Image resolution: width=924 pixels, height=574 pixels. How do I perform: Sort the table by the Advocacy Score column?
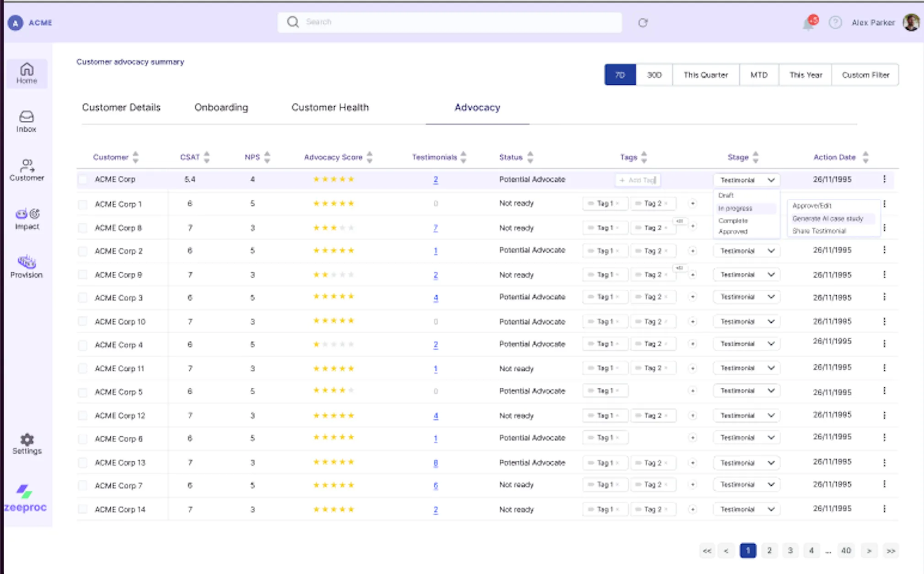tap(370, 157)
